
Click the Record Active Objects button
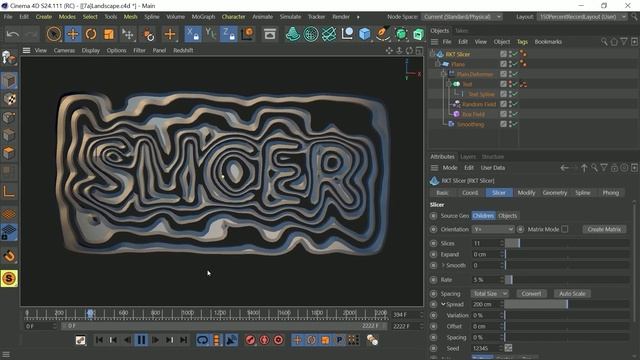(251, 340)
